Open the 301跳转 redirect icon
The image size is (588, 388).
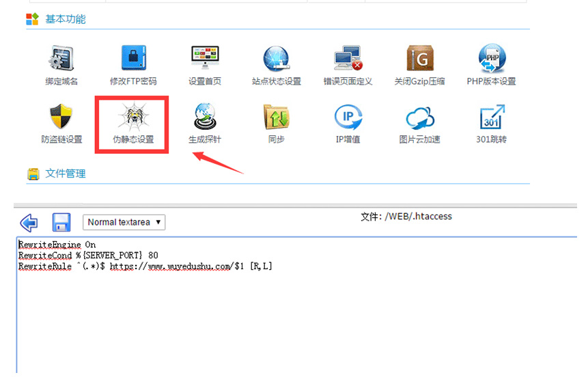(492, 117)
